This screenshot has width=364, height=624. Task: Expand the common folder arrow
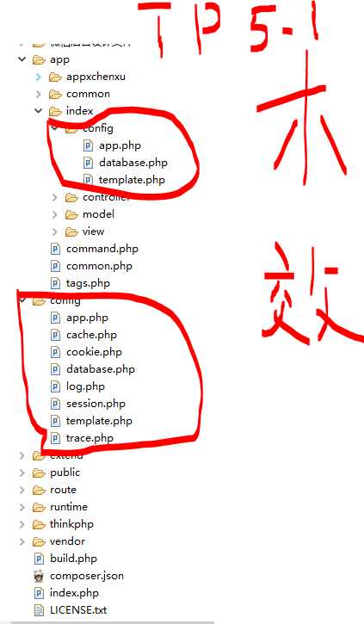coord(38,94)
